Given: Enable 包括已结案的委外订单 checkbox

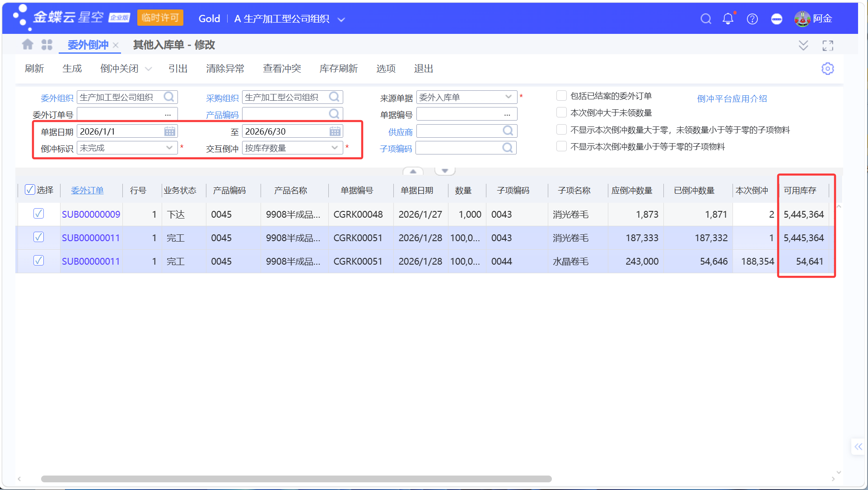Looking at the screenshot, I should [x=561, y=96].
